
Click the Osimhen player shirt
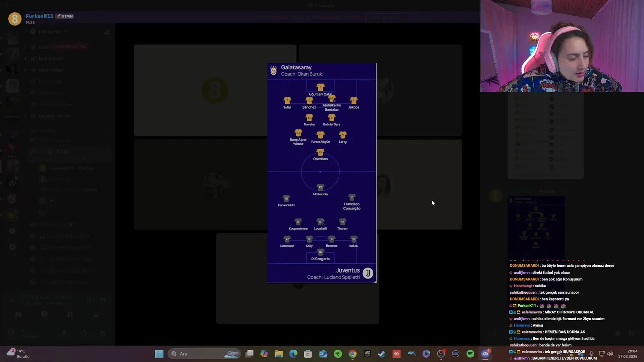(320, 152)
